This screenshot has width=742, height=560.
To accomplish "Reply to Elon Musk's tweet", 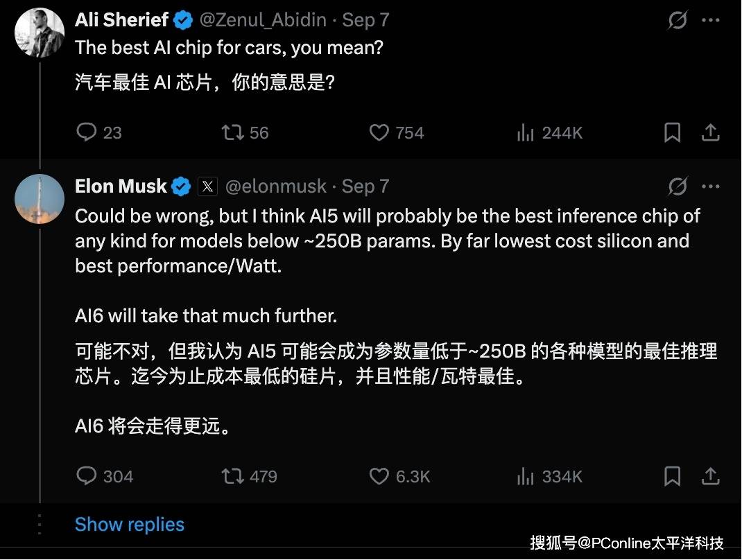I will coord(87,476).
